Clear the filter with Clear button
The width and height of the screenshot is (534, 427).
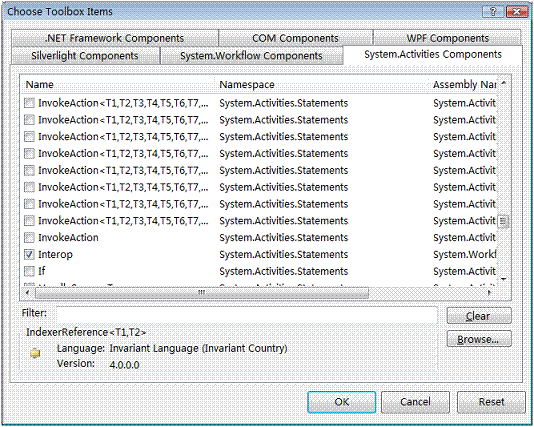479,316
